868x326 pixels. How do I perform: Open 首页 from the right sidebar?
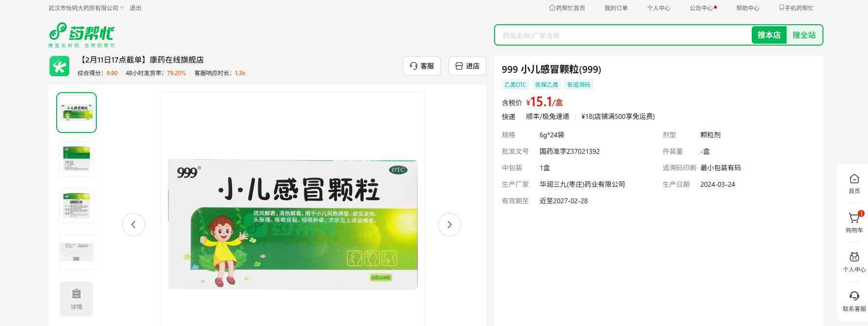click(854, 183)
